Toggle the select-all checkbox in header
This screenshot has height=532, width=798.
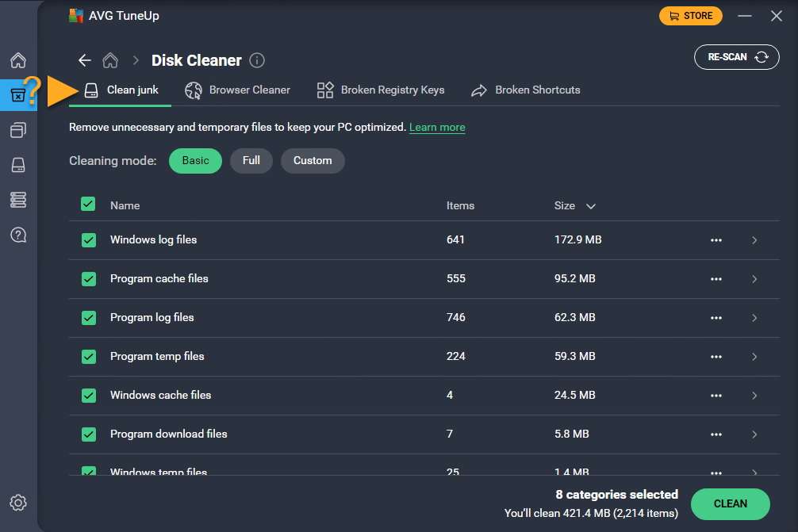pos(89,205)
